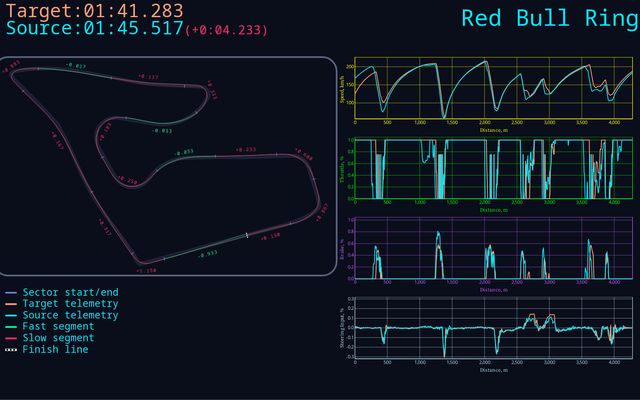
Task: Click the -0.933 fast segment label on track
Action: pyautogui.click(x=207, y=254)
